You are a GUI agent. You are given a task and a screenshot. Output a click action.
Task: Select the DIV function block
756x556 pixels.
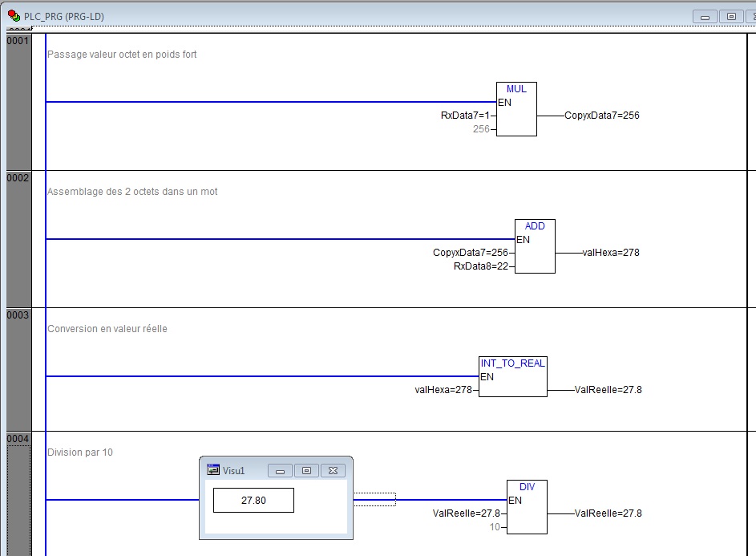coord(527,507)
